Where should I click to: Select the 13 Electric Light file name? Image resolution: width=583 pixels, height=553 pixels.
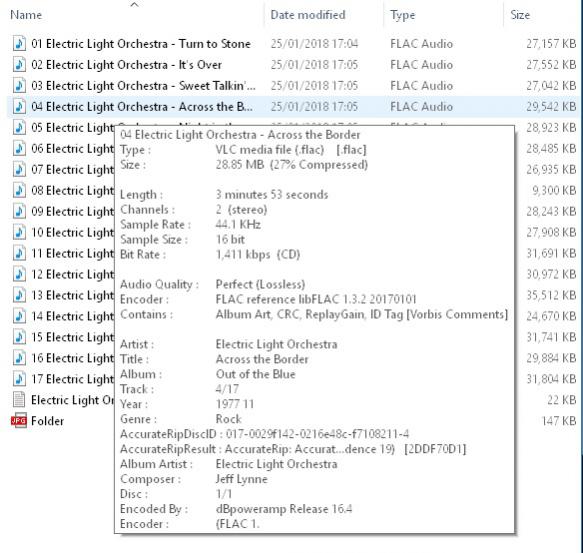pyautogui.click(x=73, y=295)
